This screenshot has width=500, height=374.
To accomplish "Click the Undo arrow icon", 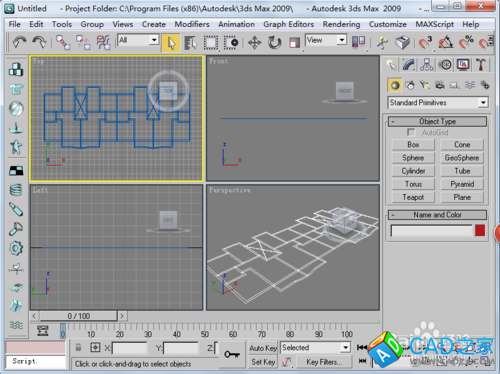I will click(19, 43).
